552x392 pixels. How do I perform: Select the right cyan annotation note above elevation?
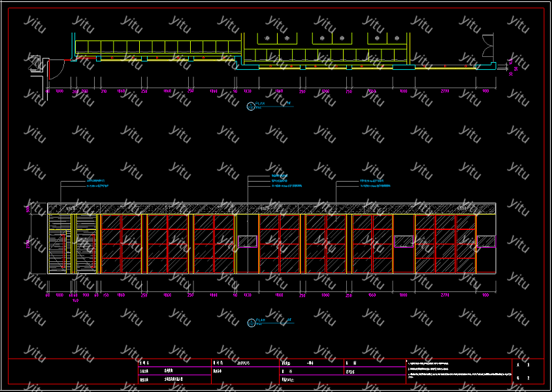(374, 183)
